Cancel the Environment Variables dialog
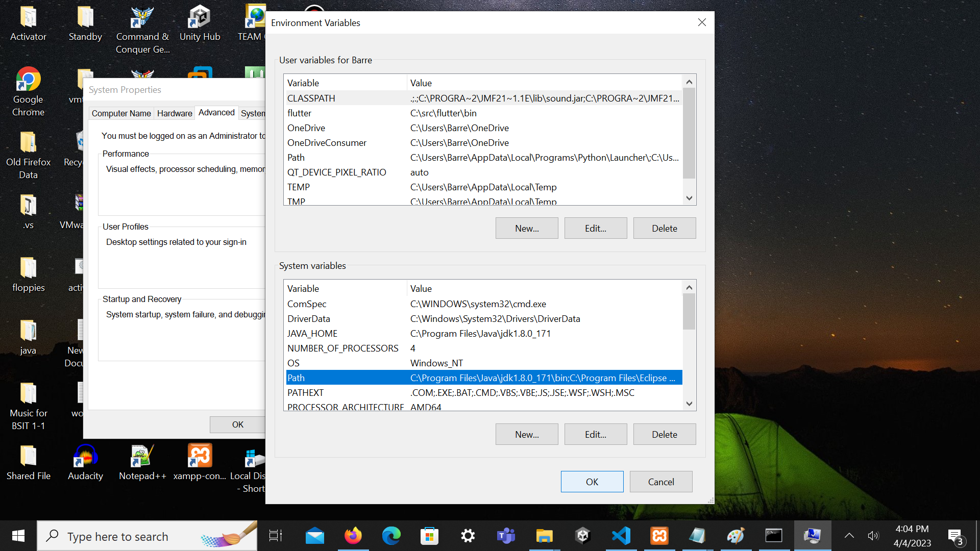 click(661, 482)
